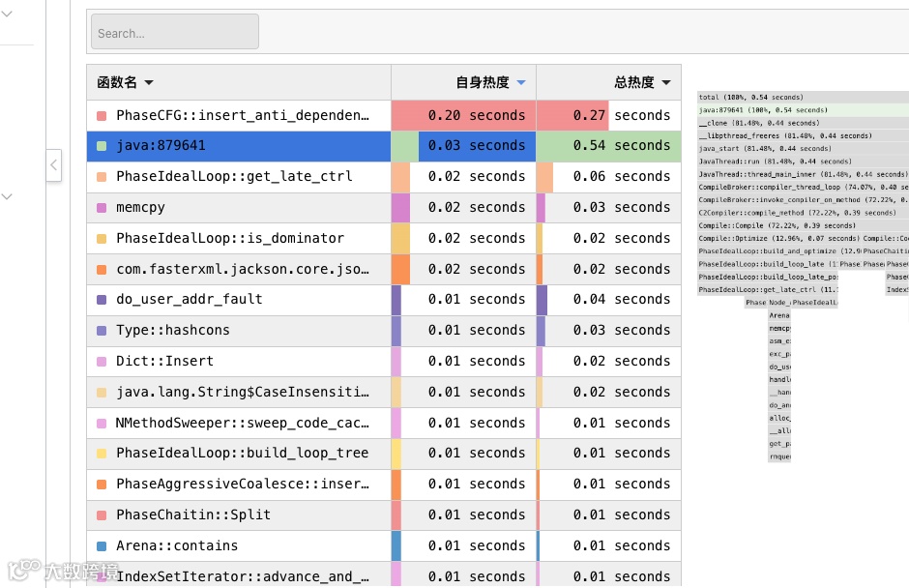Click flame graph java:879641 frame

803,110
